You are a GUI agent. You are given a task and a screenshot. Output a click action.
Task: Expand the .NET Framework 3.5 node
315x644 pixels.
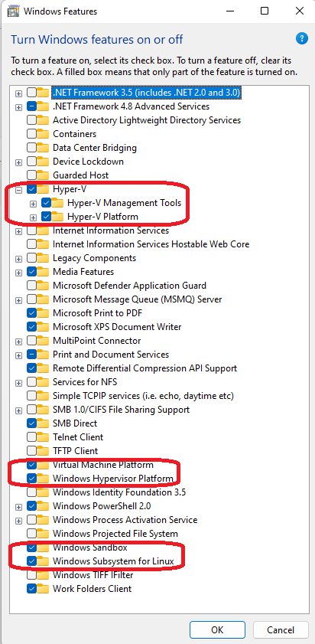pos(18,93)
